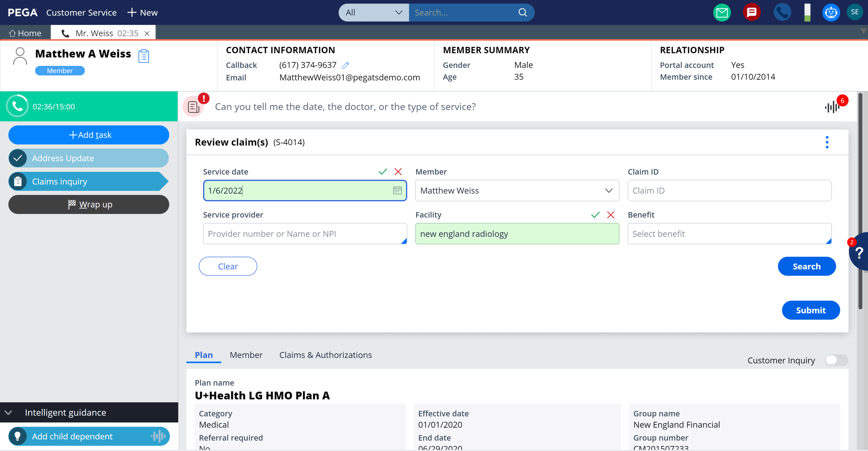Click the Clear button

(x=228, y=266)
